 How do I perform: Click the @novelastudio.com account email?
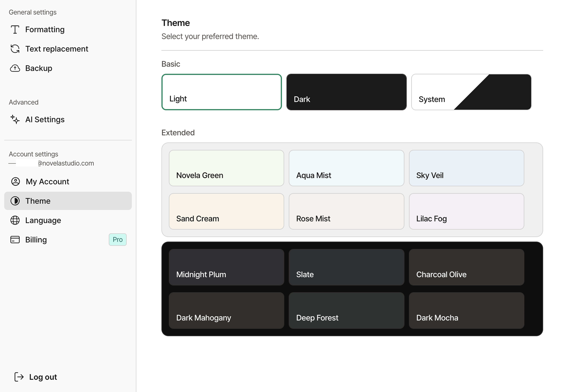(51, 163)
